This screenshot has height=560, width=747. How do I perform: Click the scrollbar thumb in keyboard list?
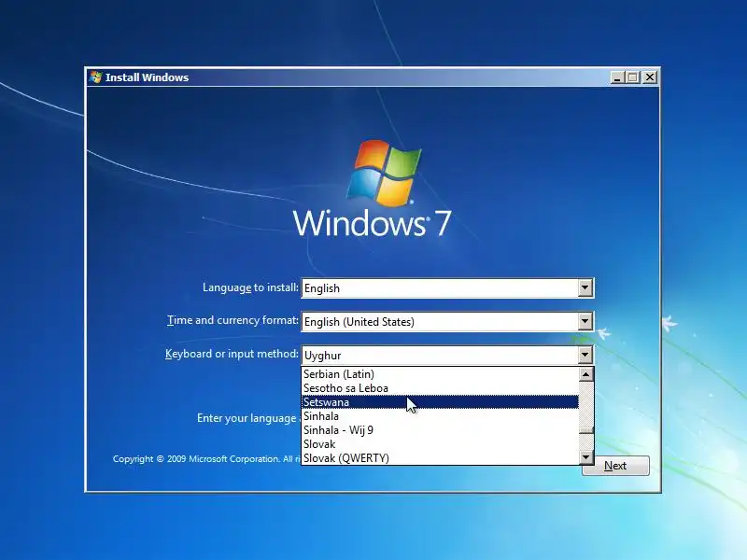point(586,430)
